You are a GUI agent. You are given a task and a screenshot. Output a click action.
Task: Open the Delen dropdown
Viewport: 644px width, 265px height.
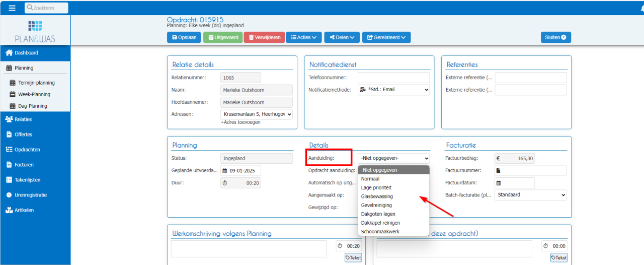point(342,37)
